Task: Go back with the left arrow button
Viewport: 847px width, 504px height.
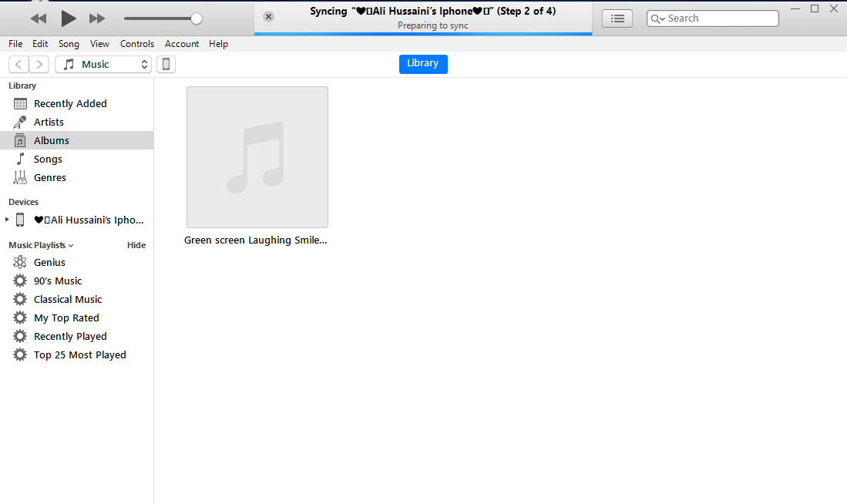Action: coord(18,65)
